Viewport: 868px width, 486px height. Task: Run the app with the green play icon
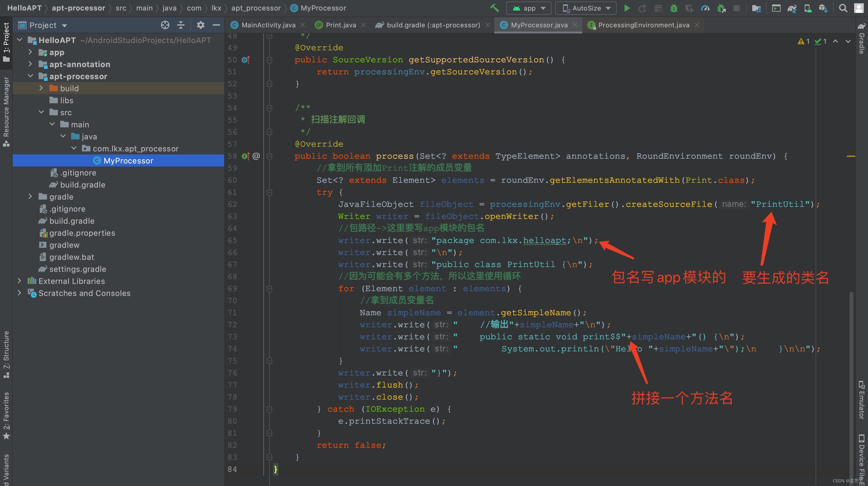[627, 8]
